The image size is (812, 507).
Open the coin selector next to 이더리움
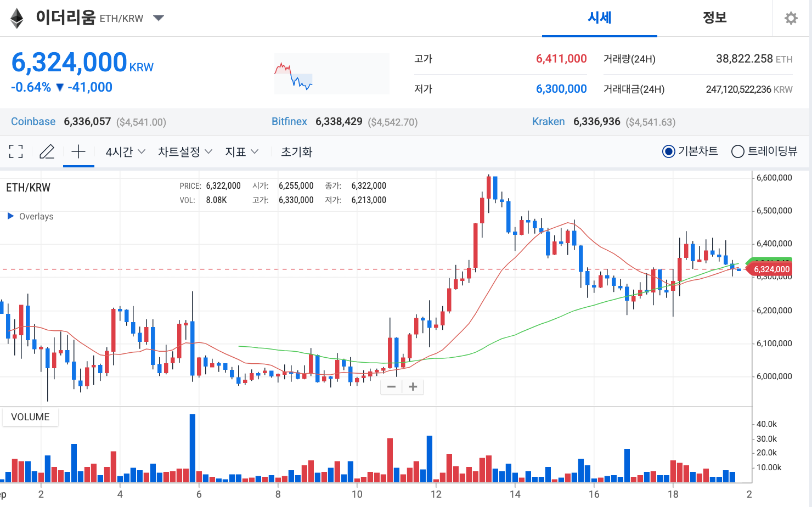point(158,18)
